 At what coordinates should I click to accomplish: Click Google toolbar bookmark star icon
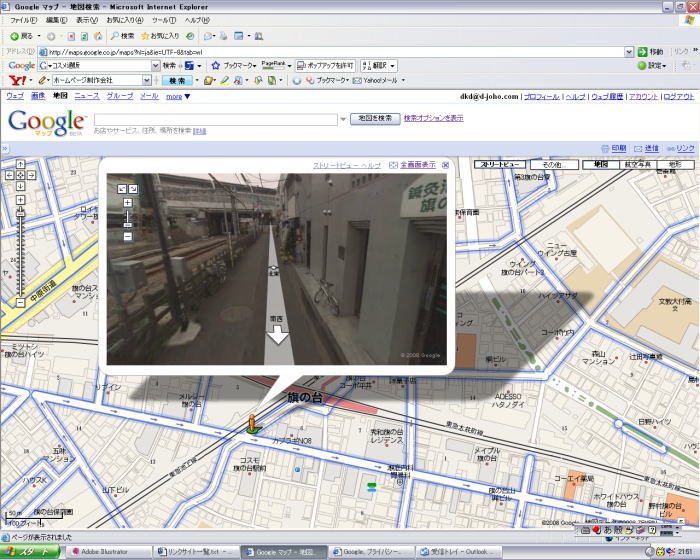[216, 66]
